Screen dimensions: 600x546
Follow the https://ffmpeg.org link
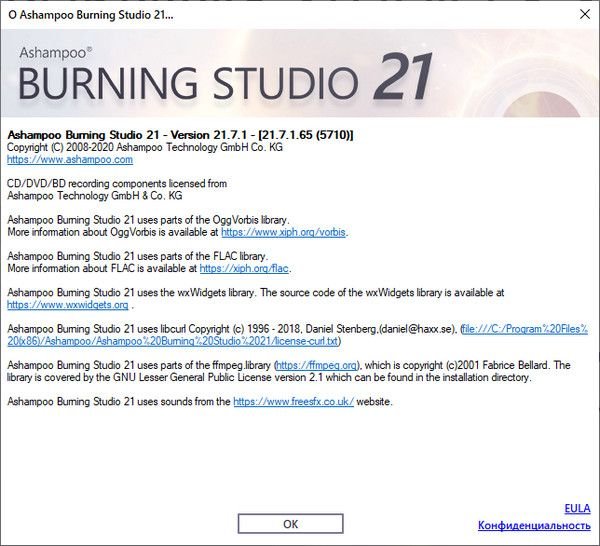point(317,365)
